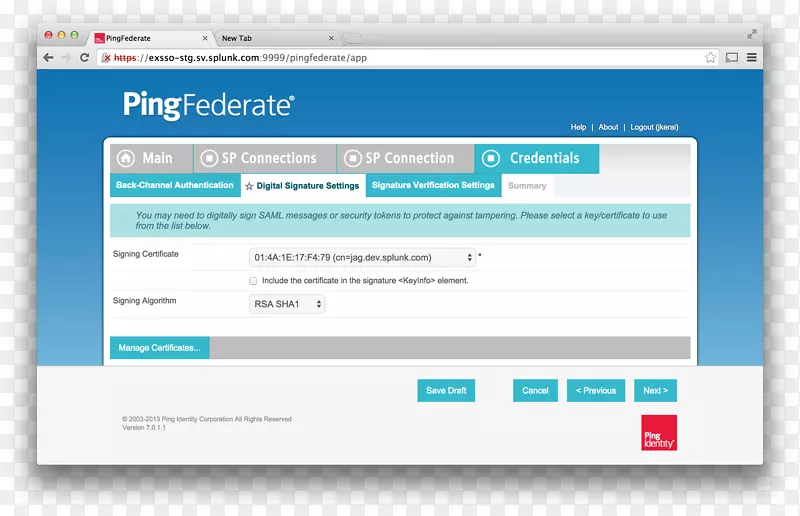800x516 pixels.
Task: Open Signature Verification Settings tab
Action: pos(433,185)
